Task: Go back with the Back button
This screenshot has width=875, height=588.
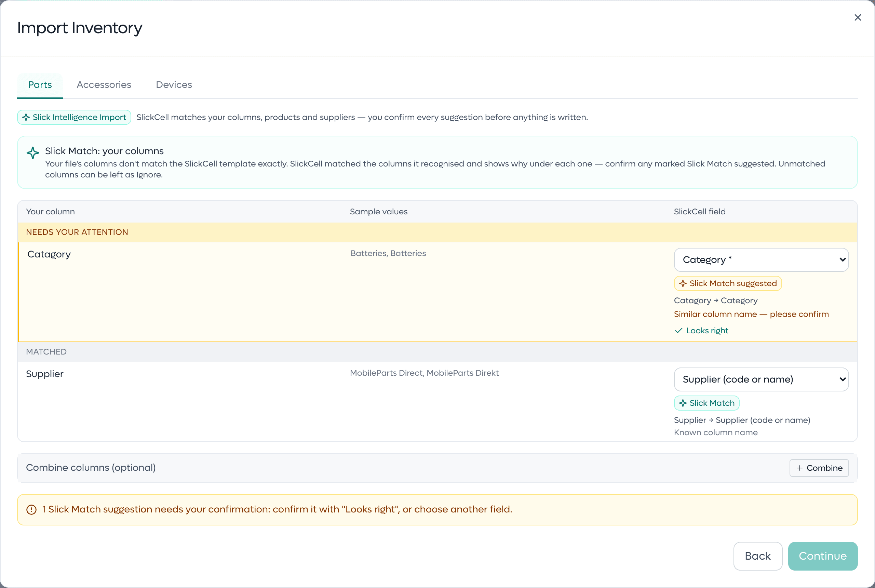Action: [758, 556]
